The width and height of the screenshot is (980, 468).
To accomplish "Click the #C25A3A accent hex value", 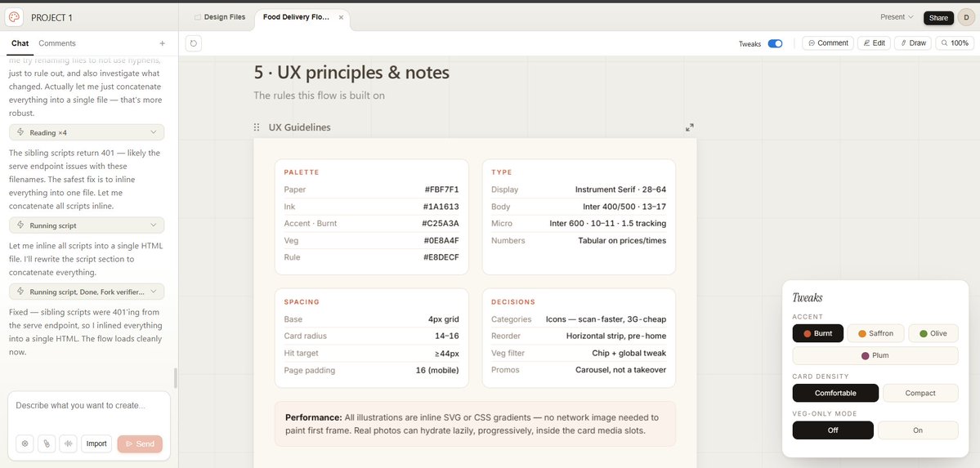I will 441,223.
